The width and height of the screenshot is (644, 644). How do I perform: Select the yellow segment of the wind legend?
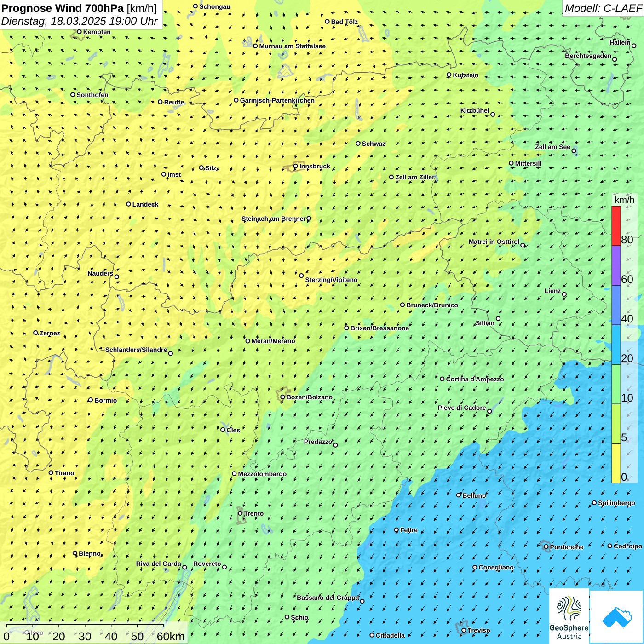616,463
